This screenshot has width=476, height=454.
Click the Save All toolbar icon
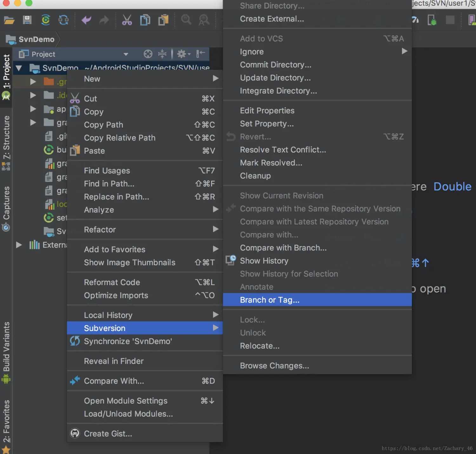point(27,20)
